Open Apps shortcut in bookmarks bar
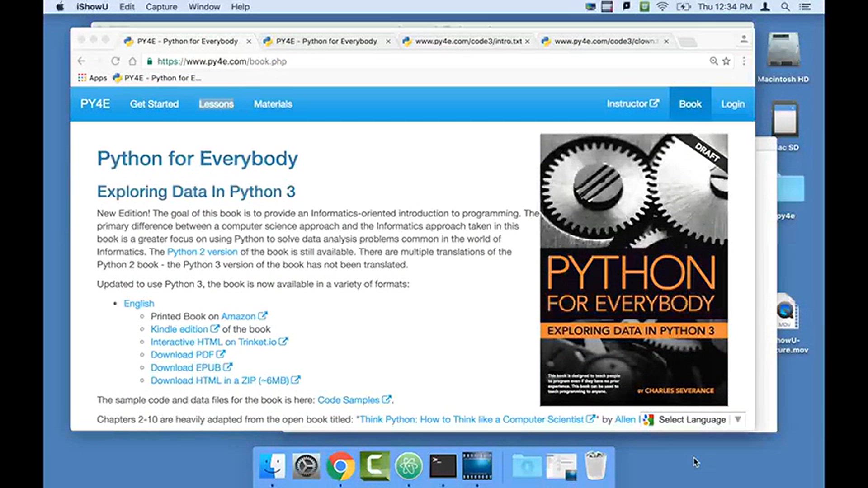 92,78
